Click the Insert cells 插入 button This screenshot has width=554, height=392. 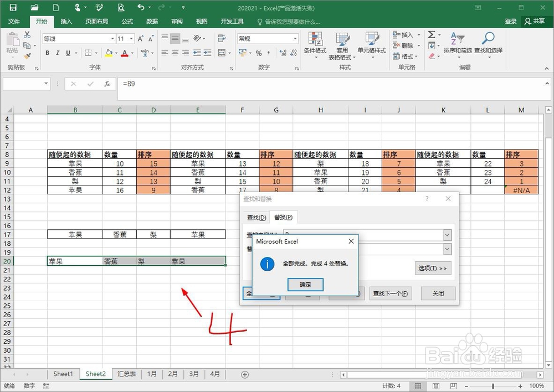click(x=403, y=35)
